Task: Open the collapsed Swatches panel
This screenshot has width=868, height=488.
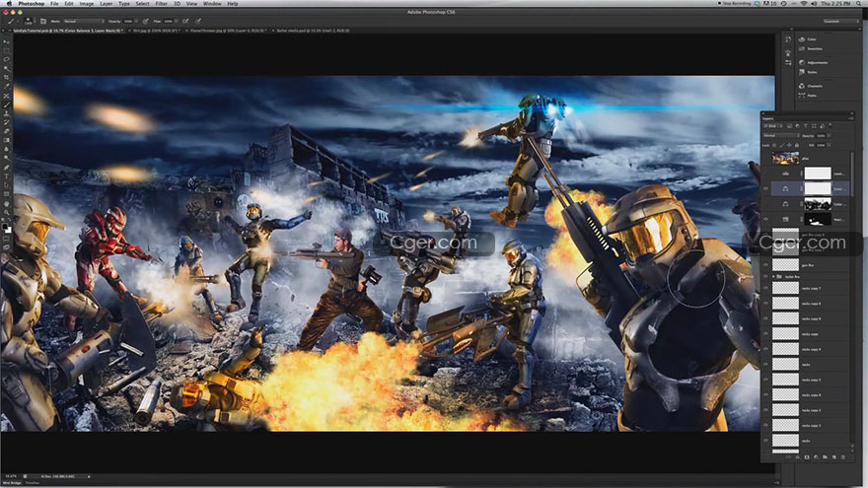Action: tap(811, 48)
